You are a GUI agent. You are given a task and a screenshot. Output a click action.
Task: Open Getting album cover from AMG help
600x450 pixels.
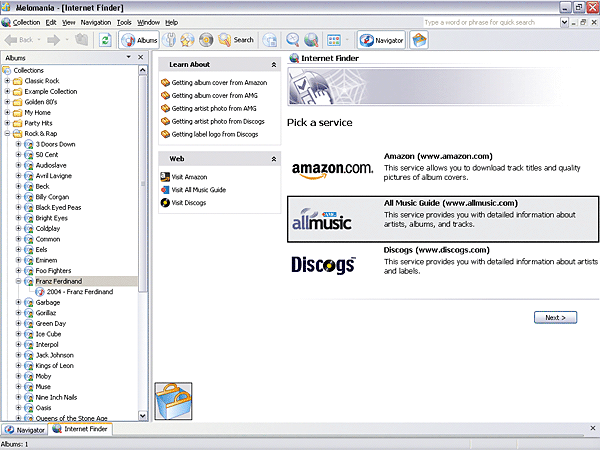[x=214, y=96]
